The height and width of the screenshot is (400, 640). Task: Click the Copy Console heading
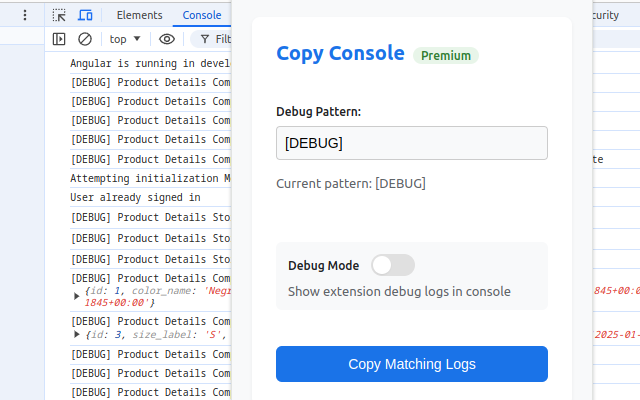point(340,54)
